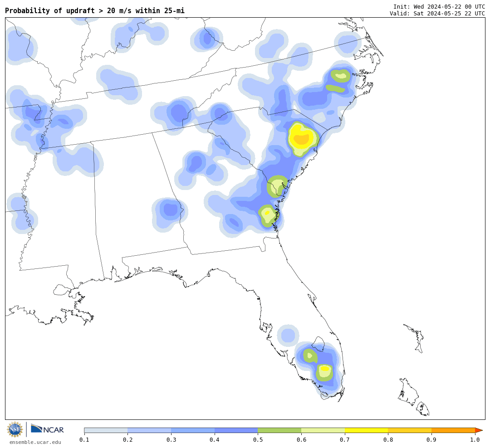Click the 0.6–0.7 pale yellow-green colorbar segment
Screen dimensions: 490x448
tap(323, 430)
